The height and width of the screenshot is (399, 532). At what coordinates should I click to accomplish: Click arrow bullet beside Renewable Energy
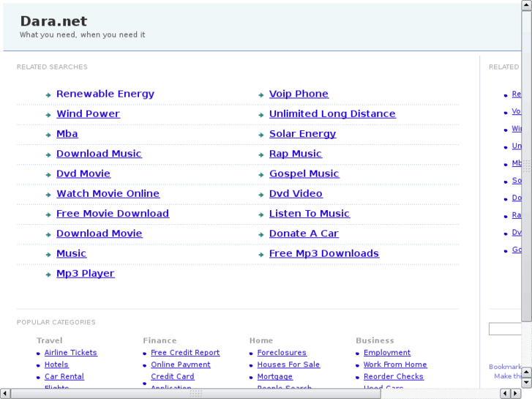pos(48,95)
